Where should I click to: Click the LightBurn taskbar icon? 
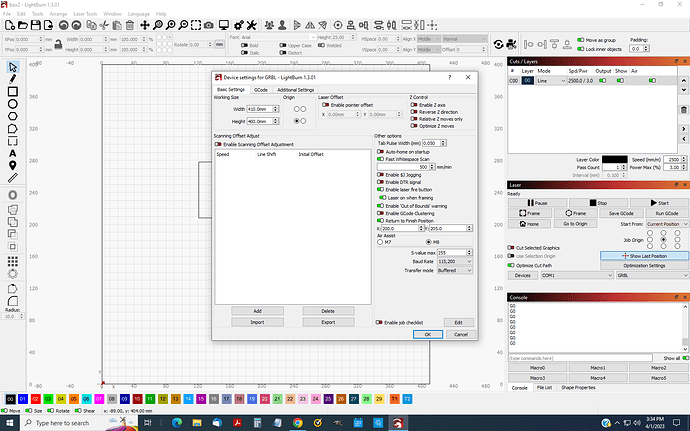pos(398,423)
